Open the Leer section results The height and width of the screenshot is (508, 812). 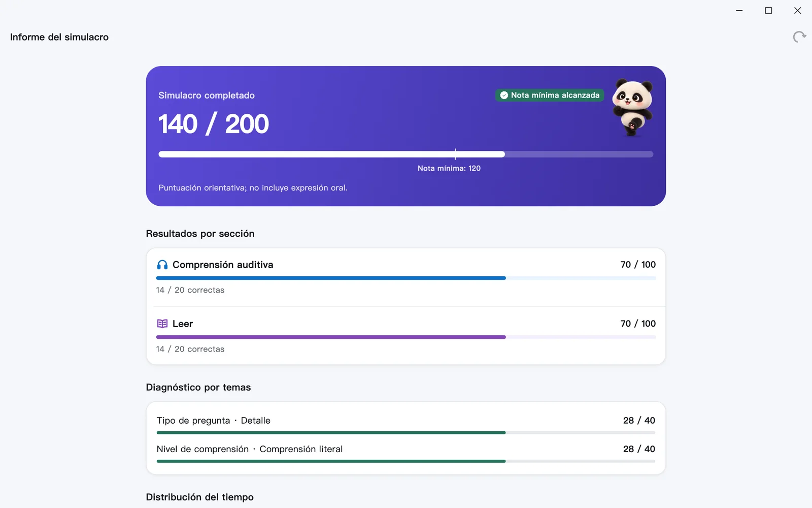coord(406,336)
